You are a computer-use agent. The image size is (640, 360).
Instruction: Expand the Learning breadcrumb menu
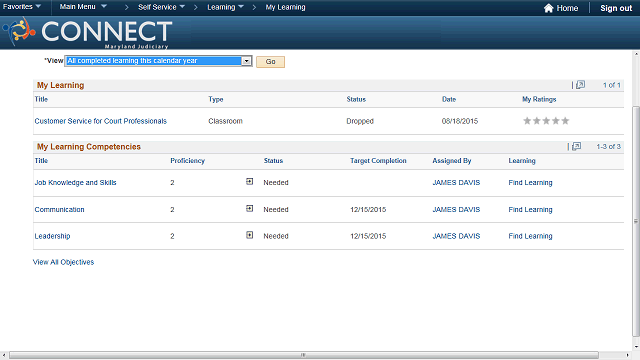[225, 7]
